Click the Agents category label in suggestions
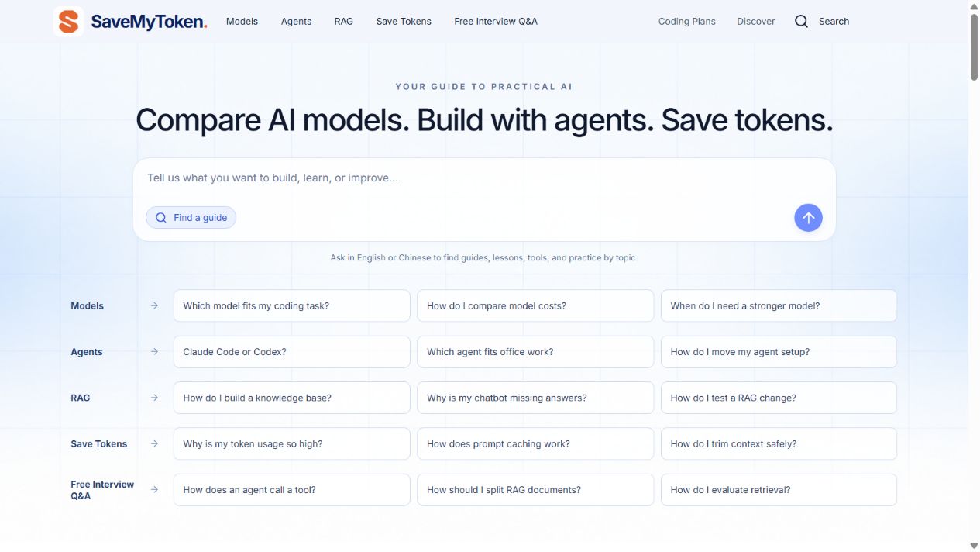The image size is (980, 552). coord(86,352)
